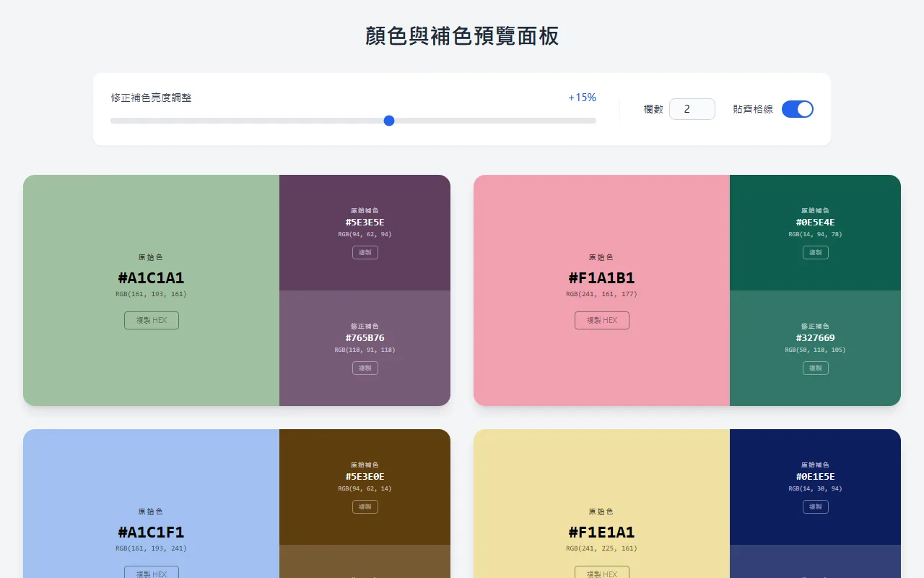Image resolution: width=924 pixels, height=578 pixels.
Task: Toggle the 貼齊格線 snap switch
Action: pos(798,109)
